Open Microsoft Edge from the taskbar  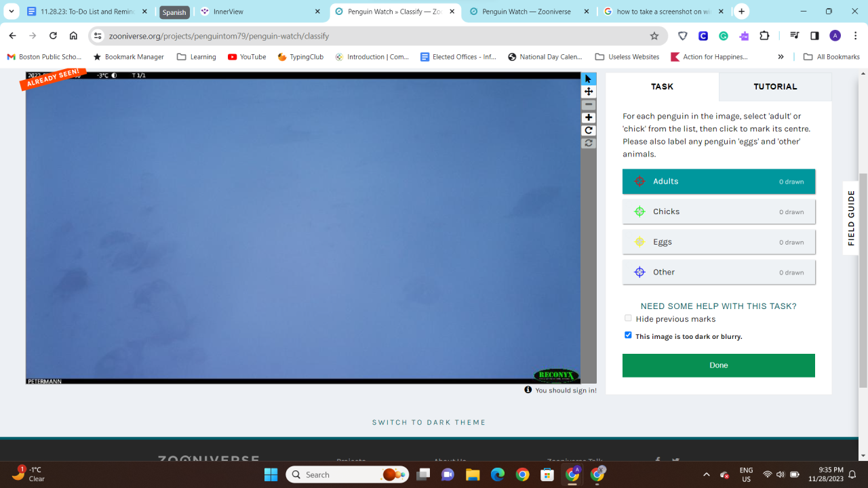point(498,474)
